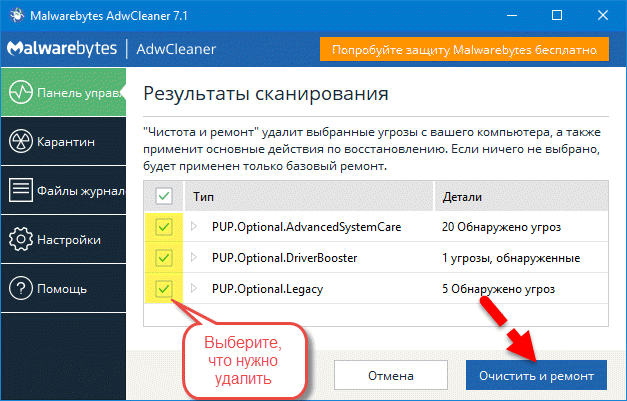This screenshot has height=401, width=627.
Task: Sort by the Тип column header
Action: tap(309, 196)
